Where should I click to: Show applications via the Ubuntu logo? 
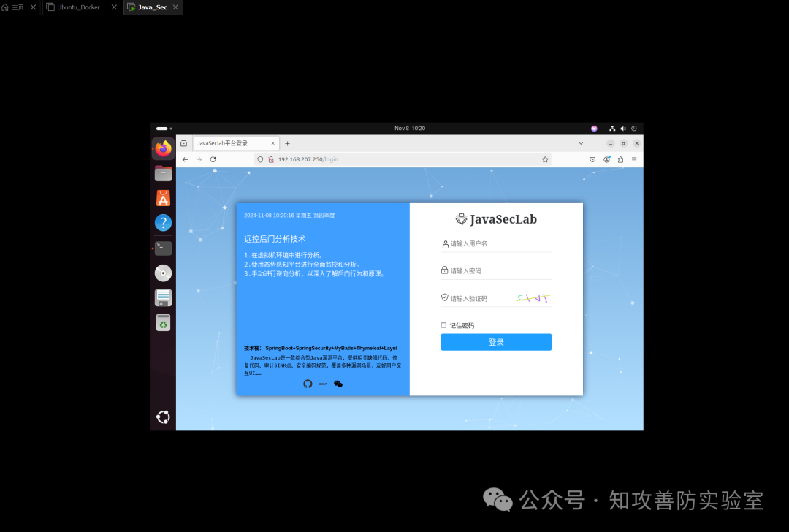pyautogui.click(x=163, y=417)
